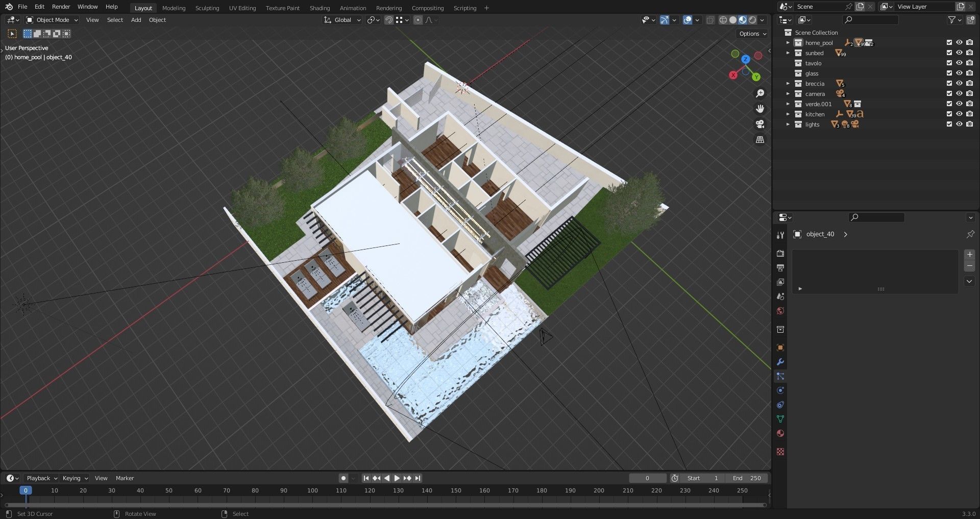Select wireframe viewport shading
This screenshot has width=980, height=519.
pos(723,20)
